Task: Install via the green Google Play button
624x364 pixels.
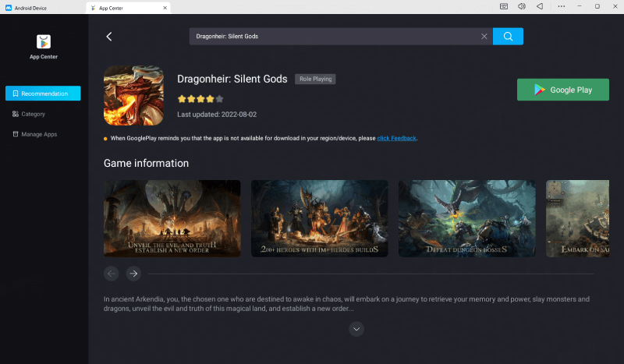Action: pyautogui.click(x=562, y=90)
